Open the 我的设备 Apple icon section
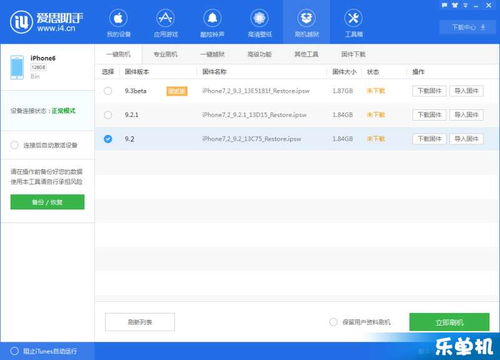500x360 pixels. (x=118, y=23)
